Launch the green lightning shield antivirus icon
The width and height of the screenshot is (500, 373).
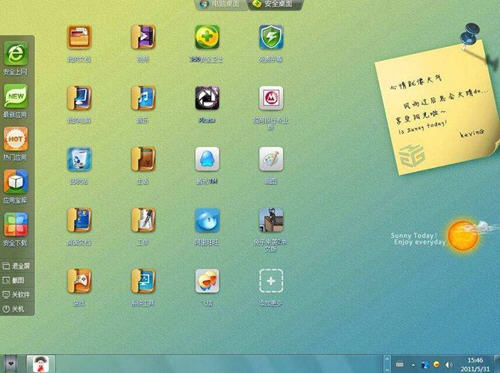[271, 37]
